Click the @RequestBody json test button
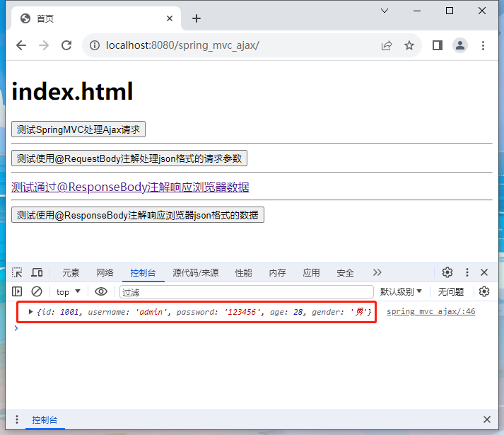This screenshot has width=504, height=435. 129,158
